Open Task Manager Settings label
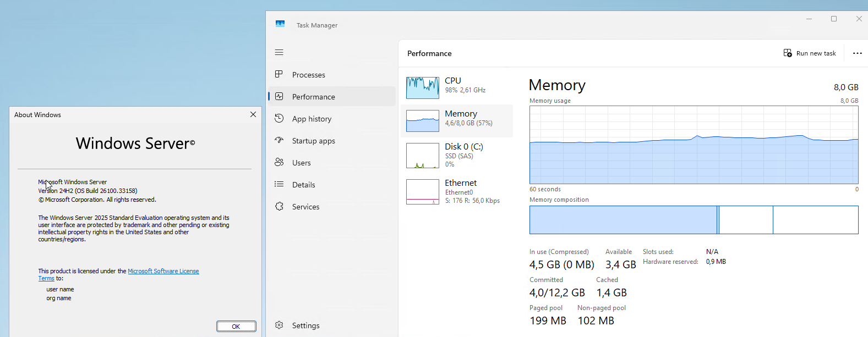The width and height of the screenshot is (868, 337). tap(306, 325)
